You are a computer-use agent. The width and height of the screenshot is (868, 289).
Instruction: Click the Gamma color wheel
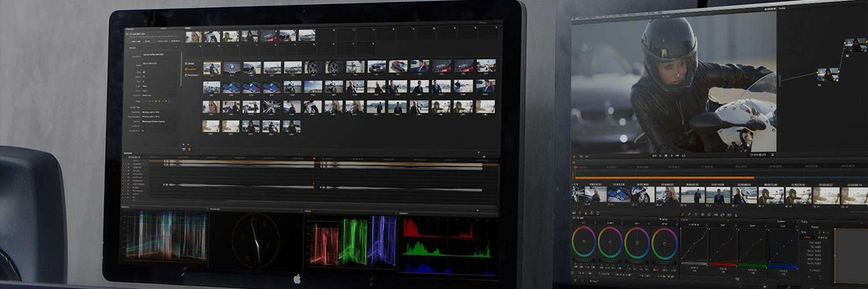(x=610, y=242)
